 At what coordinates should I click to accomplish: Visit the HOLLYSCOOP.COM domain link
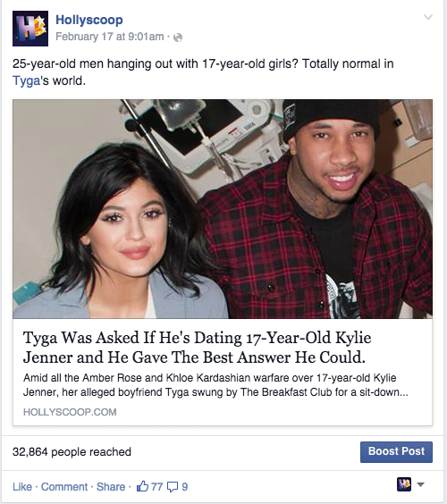pyautogui.click(x=70, y=412)
